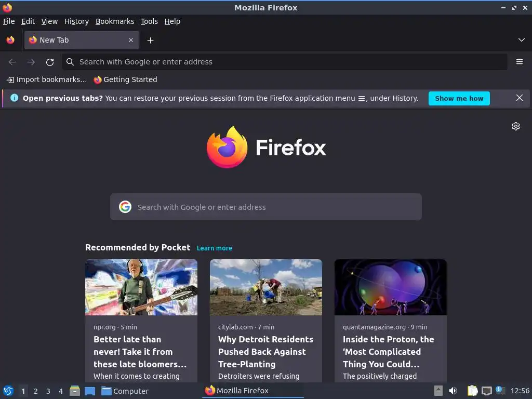This screenshot has height=399, width=532.
Task: Click 'Why Detroit Residents Pushed Back' headline
Action: [x=265, y=352]
